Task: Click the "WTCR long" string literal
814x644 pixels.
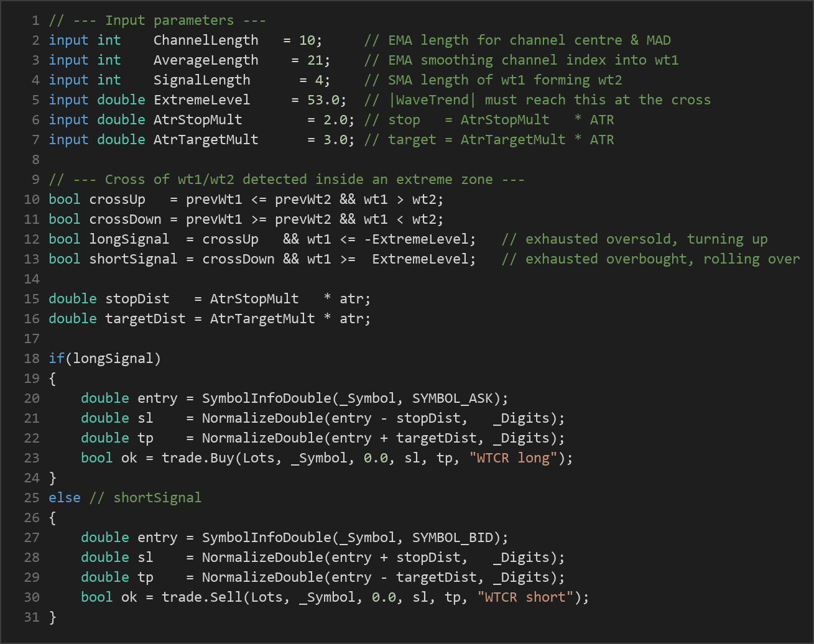Action: [x=513, y=458]
